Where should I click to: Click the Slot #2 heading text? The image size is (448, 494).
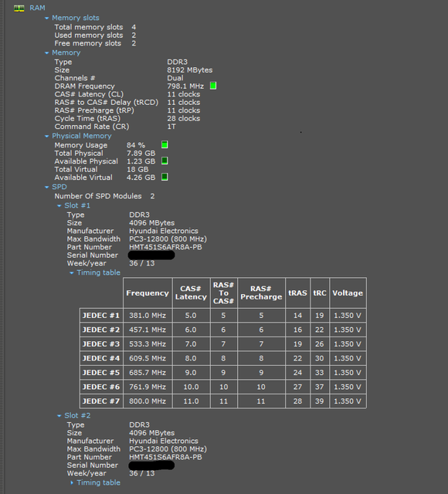[x=77, y=415]
